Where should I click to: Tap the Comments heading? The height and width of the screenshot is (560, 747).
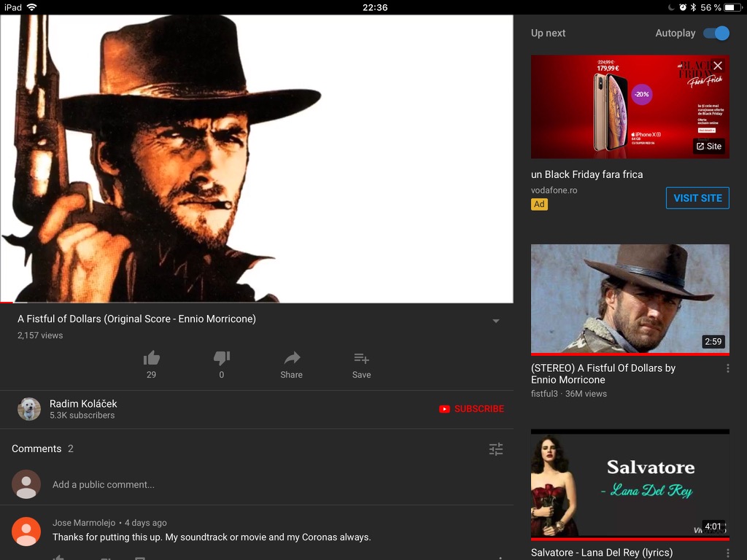36,448
